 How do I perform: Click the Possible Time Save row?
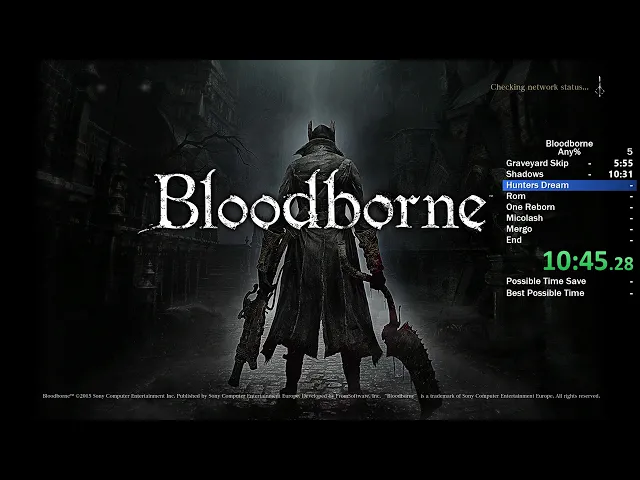569,281
